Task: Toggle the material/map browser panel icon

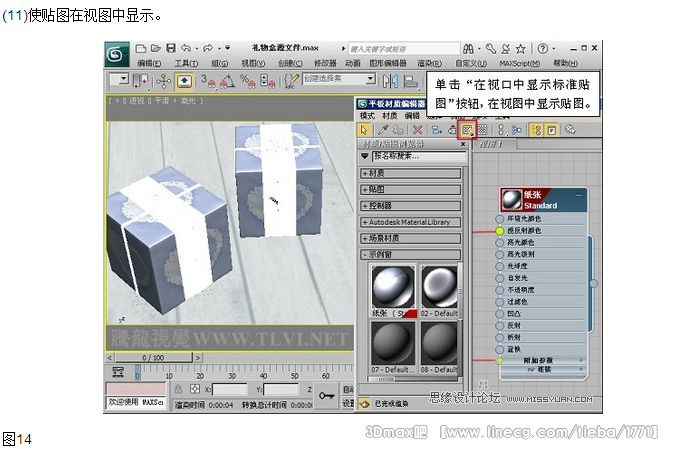Action: point(536,130)
